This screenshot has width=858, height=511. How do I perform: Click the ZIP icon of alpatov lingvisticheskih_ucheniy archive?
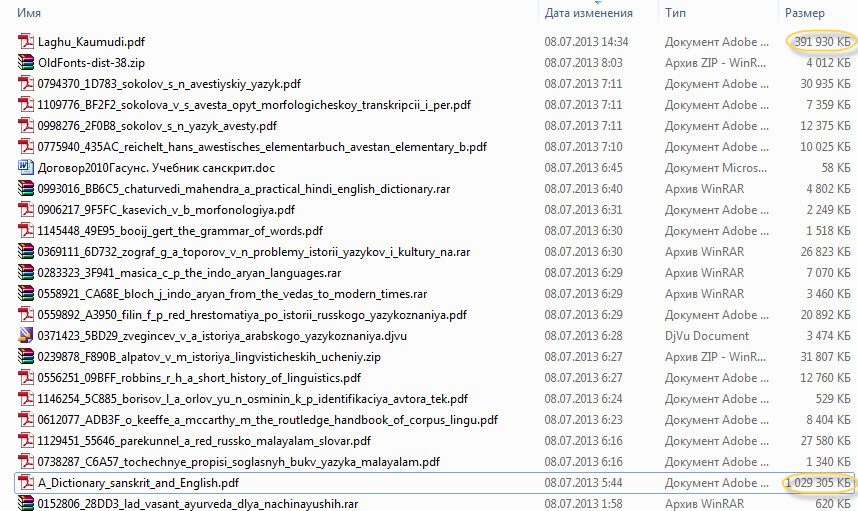(26, 357)
